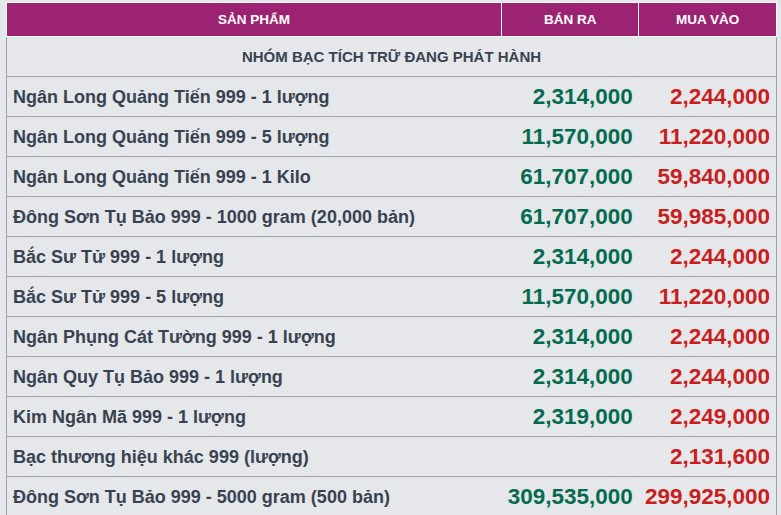Screen dimensions: 781x515
Task: Open Ngân Quy Tụ Bảo 999 - 1 lượng
Action: click(147, 377)
